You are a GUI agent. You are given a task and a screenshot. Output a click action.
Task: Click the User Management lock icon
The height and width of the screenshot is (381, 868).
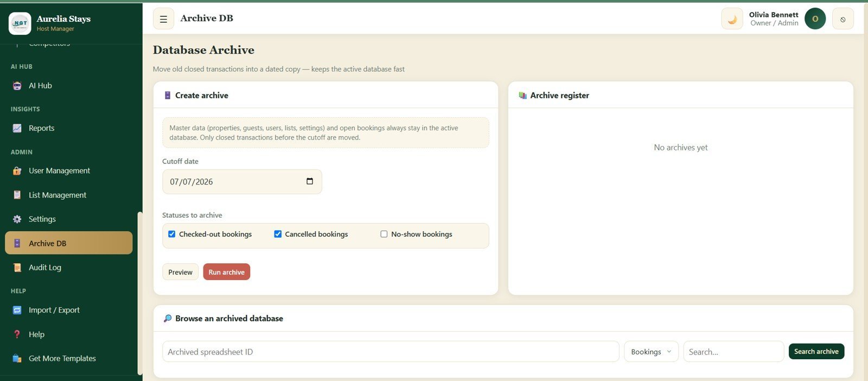(x=17, y=170)
